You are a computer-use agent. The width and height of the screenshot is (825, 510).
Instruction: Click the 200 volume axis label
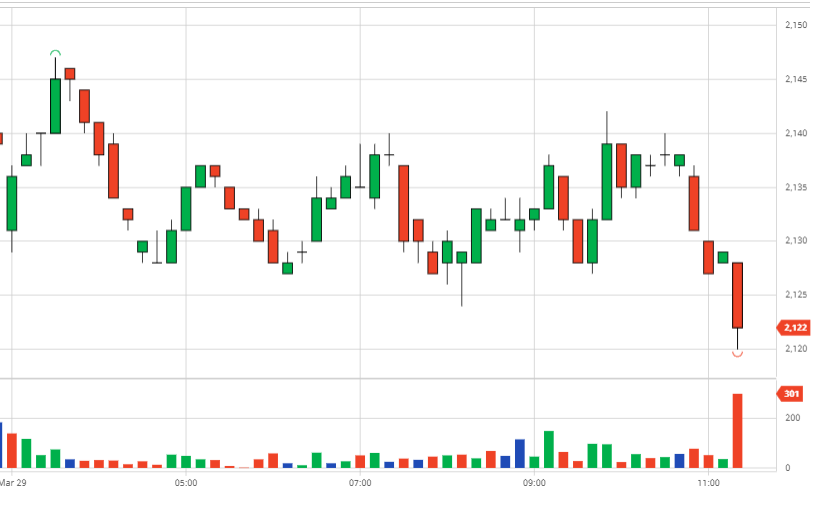(792, 418)
